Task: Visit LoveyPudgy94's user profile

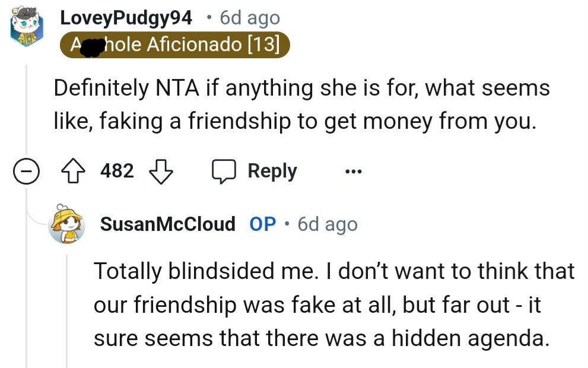Action: (x=126, y=18)
